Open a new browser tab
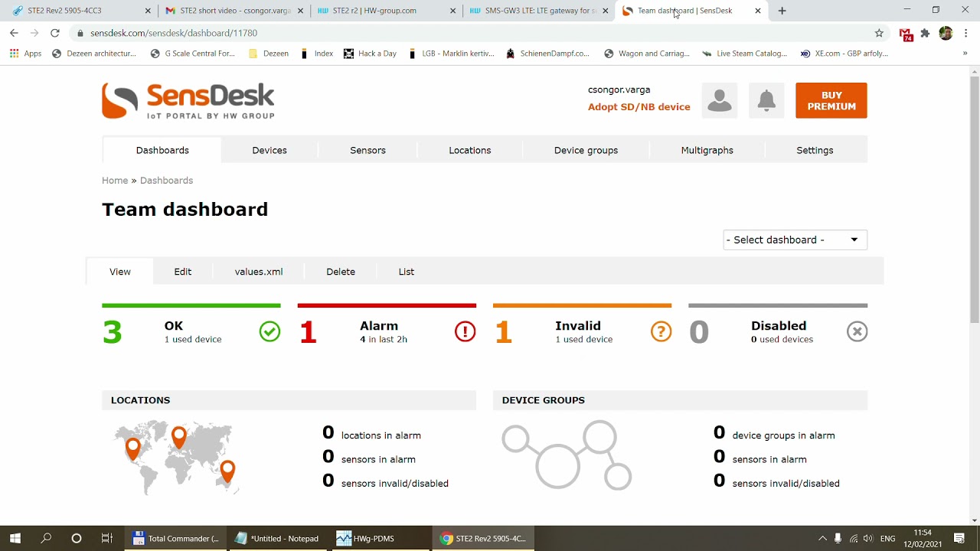The width and height of the screenshot is (980, 551). [782, 11]
